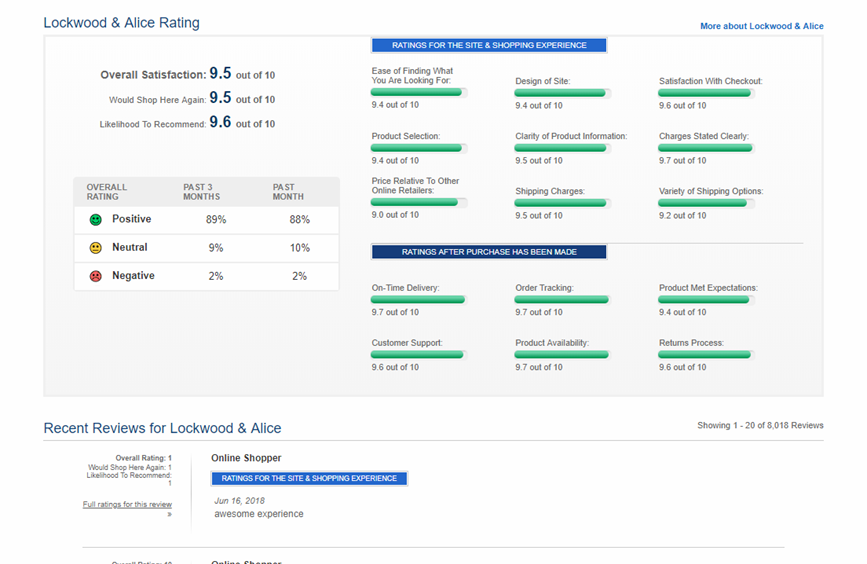Click the Charges Stated Clearly rating bar
The width and height of the screenshot is (867, 564).
point(706,148)
